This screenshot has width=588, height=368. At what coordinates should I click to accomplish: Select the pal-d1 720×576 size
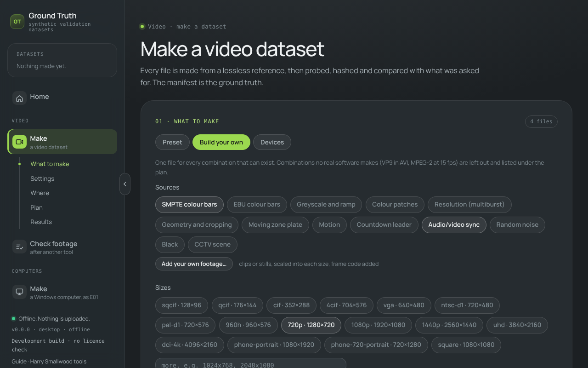186,325
